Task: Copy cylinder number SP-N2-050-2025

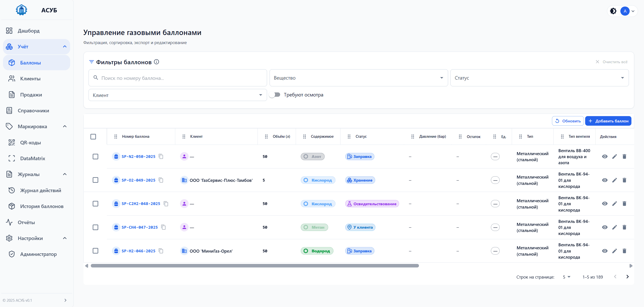Action: pyautogui.click(x=161, y=157)
